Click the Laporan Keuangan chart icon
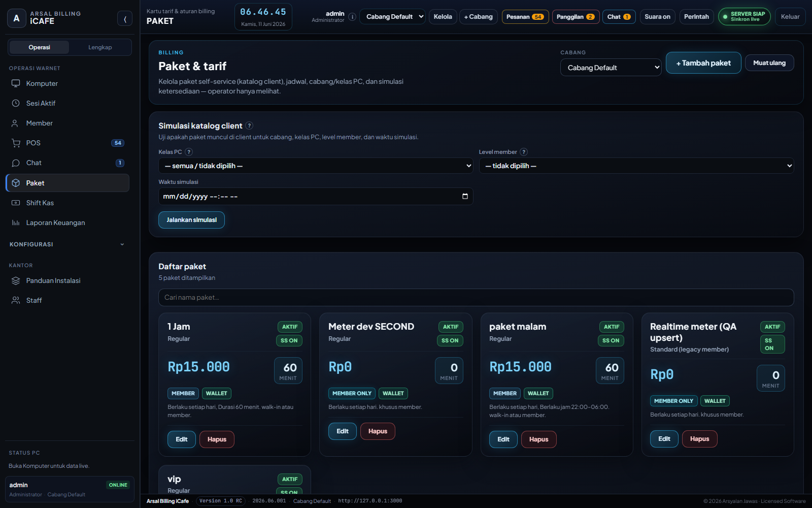812x508 pixels. pyautogui.click(x=16, y=223)
